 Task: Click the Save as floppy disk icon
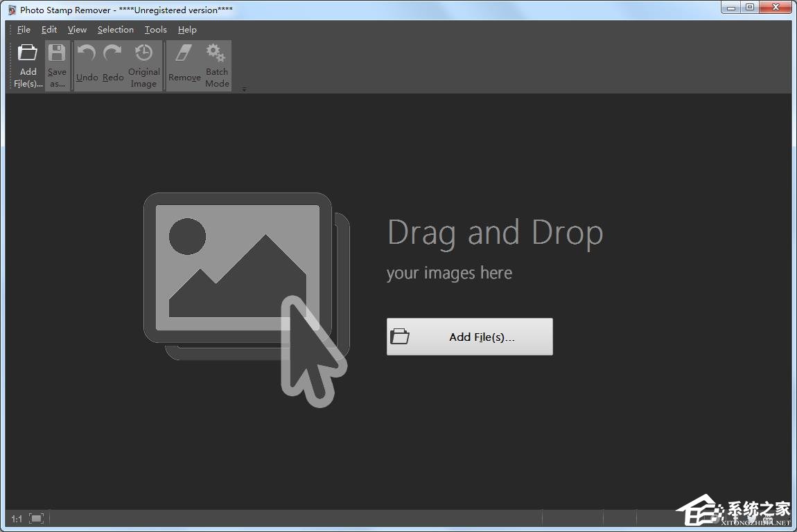click(57, 54)
